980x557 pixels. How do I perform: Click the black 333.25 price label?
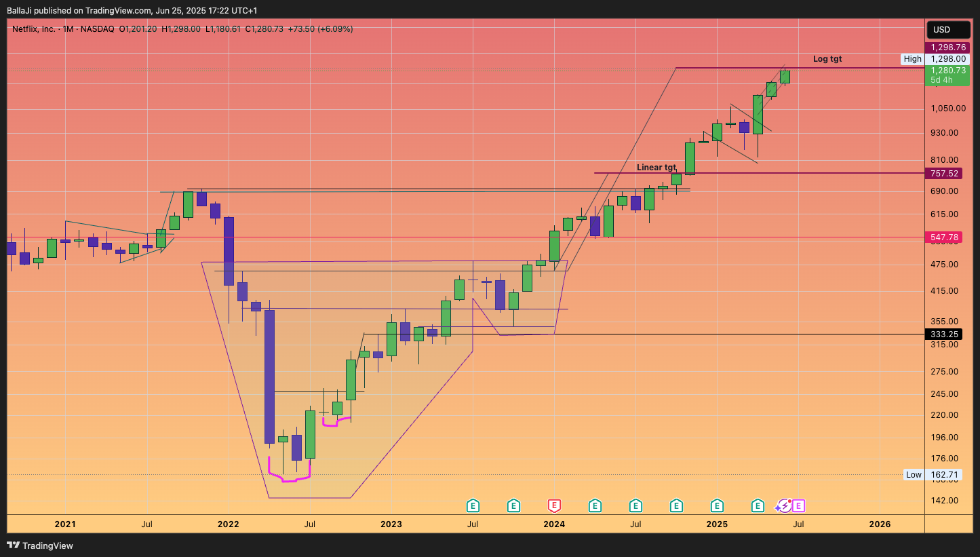(x=945, y=334)
